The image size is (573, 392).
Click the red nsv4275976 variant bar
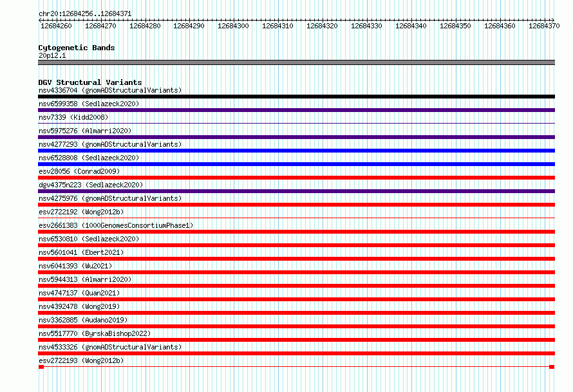[296, 205]
